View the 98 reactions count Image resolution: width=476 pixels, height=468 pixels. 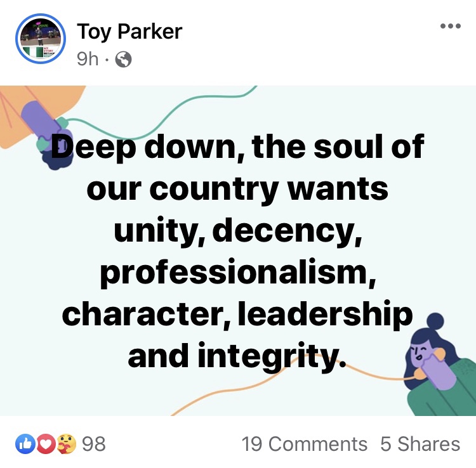[94, 444]
